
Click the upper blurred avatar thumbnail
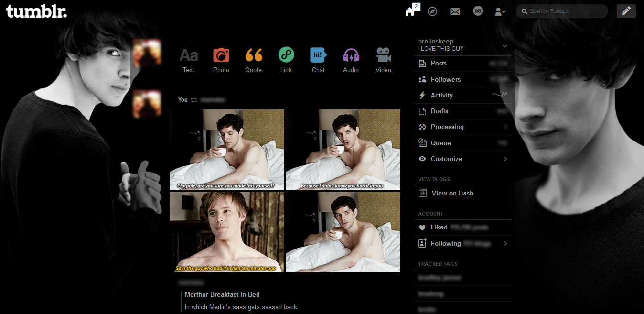[x=146, y=54]
